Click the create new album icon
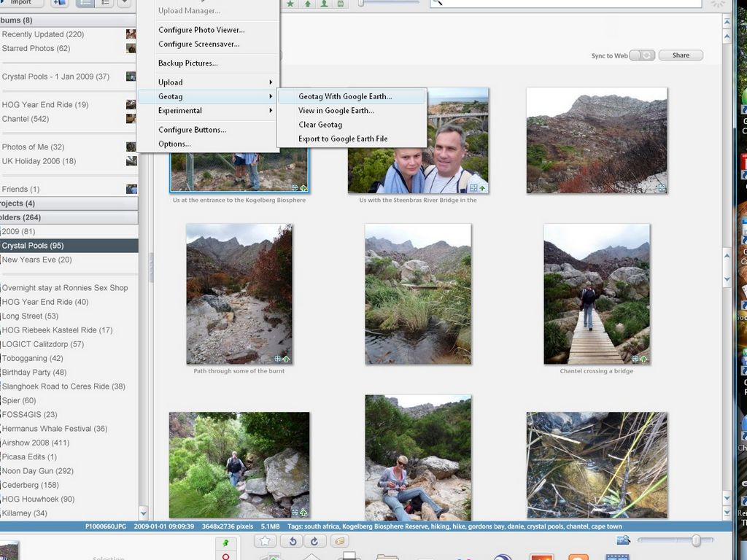Screen dimensions: 747x560 (59, 3)
